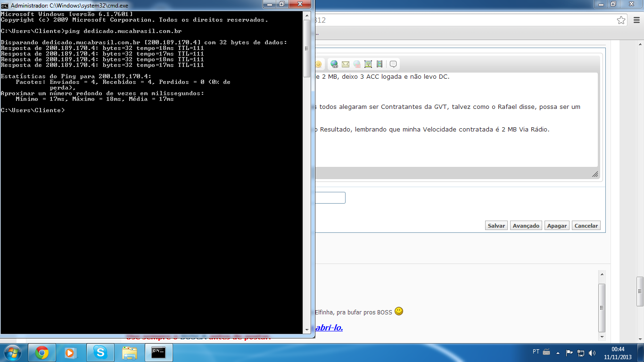Open Skype from the taskbar
This screenshot has width=644, height=362.
pyautogui.click(x=100, y=353)
